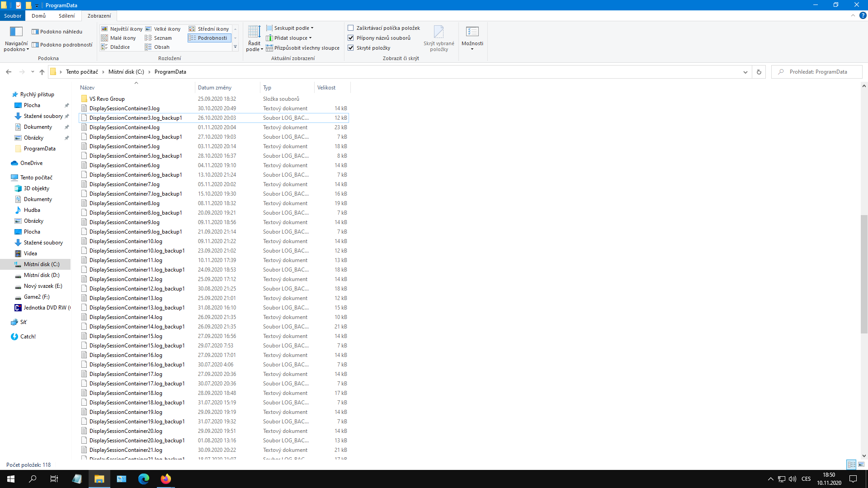Open the Soubor menu
This screenshot has width=868, height=488.
click(x=13, y=16)
